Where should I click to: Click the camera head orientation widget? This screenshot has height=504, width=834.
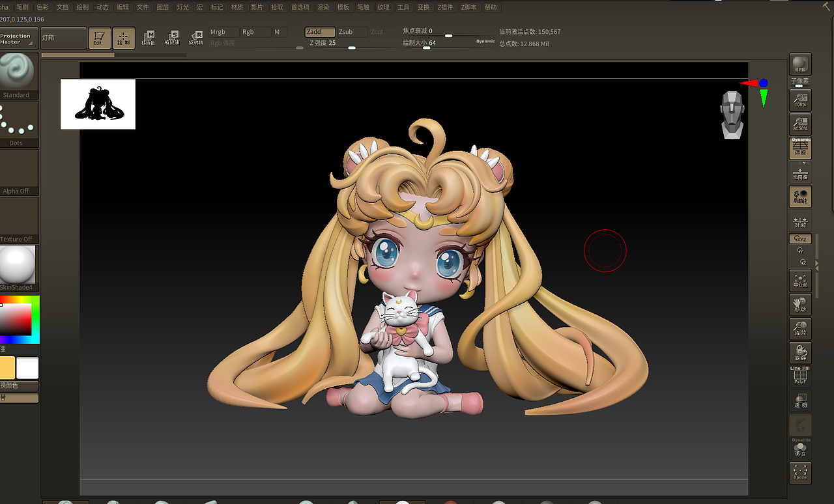point(732,115)
